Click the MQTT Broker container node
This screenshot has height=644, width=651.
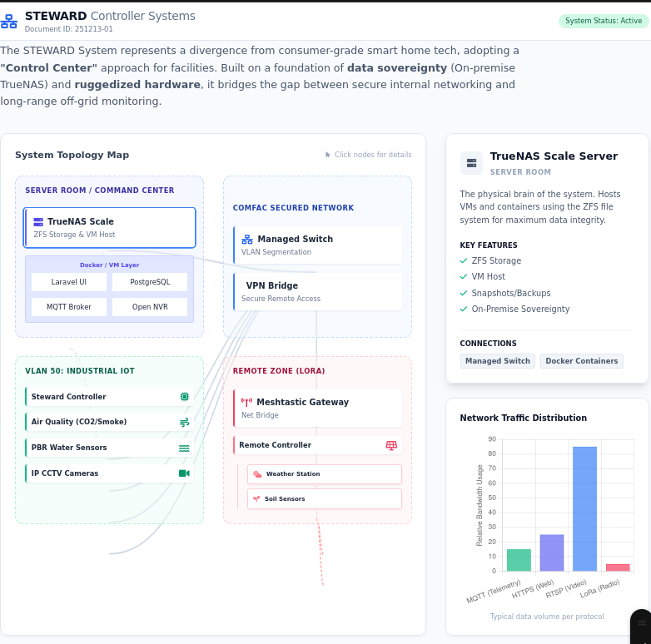pyautogui.click(x=69, y=307)
